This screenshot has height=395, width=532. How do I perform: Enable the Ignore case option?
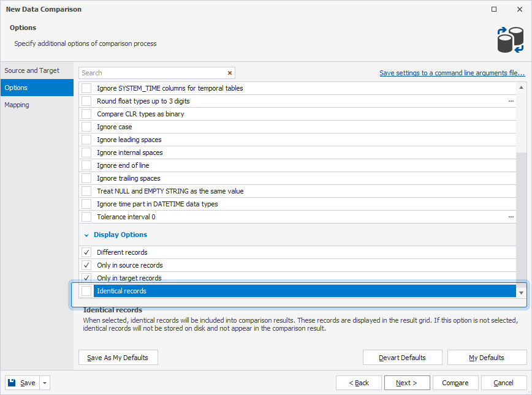click(86, 127)
